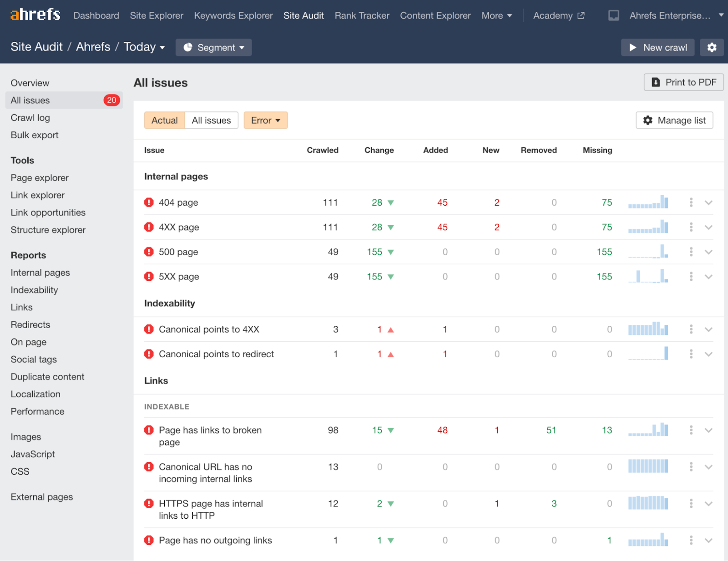Switch to All issues toggle view

pyautogui.click(x=211, y=121)
